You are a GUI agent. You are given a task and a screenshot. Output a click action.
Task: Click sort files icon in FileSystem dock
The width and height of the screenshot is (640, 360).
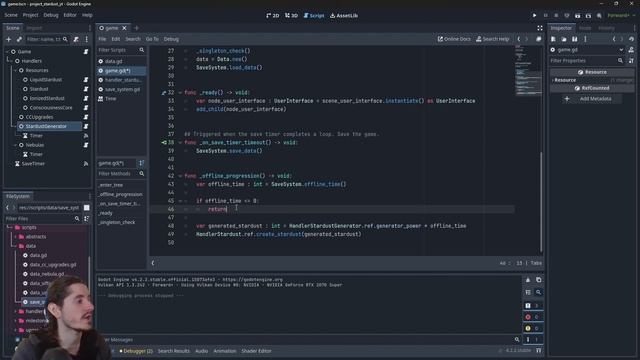87,219
